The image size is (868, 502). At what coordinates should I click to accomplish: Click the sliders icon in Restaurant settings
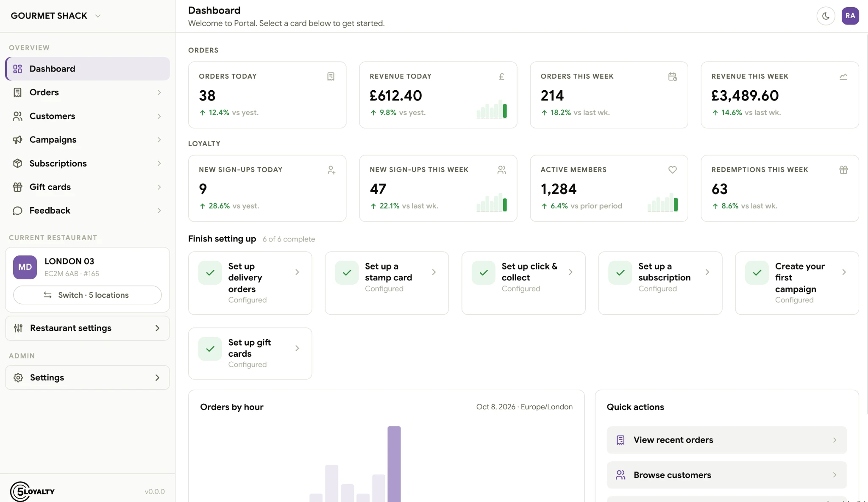tap(18, 328)
